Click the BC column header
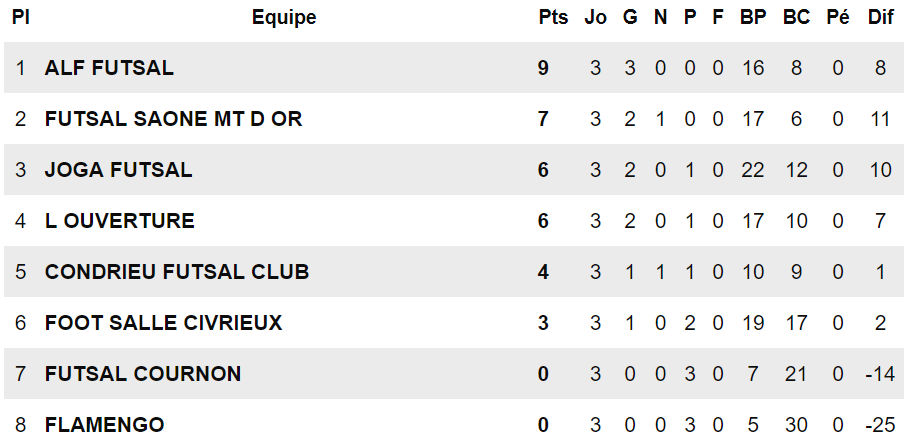This screenshot has height=448, width=906. [x=796, y=17]
